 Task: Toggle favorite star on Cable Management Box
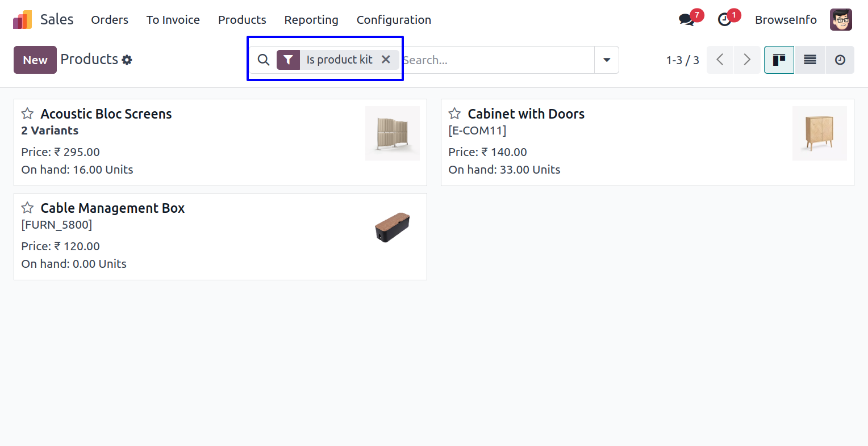pyautogui.click(x=27, y=208)
